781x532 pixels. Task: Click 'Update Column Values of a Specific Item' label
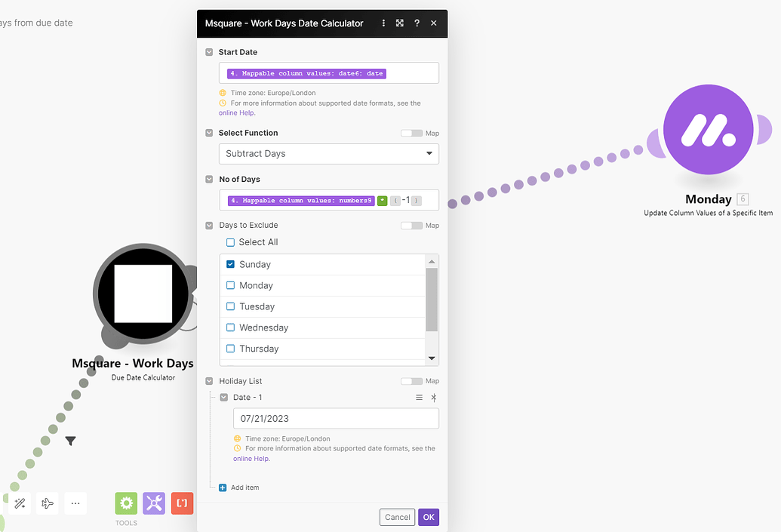pos(708,213)
